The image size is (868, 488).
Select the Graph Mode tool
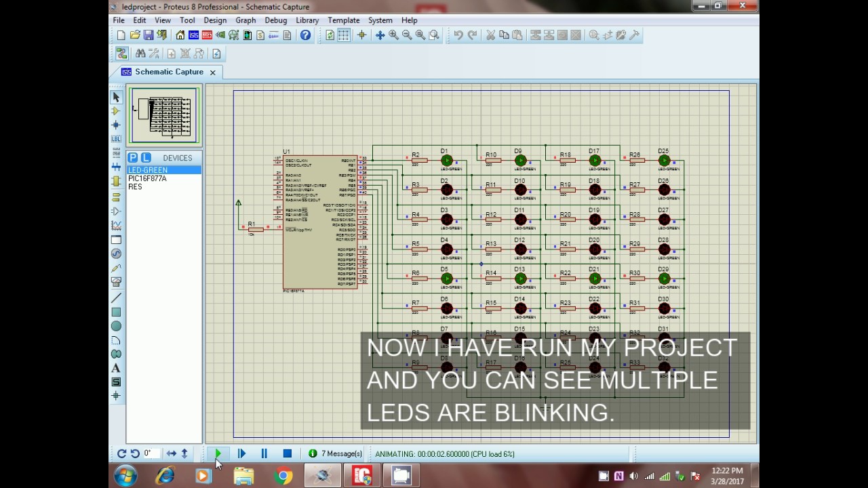116,225
